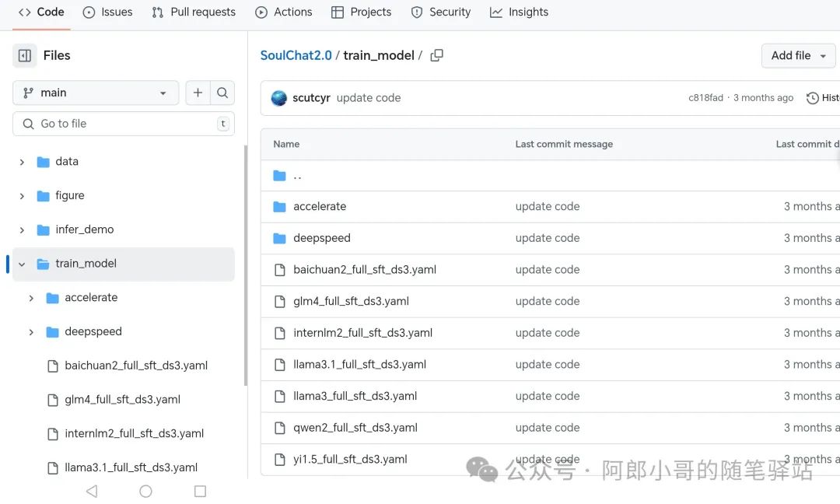Click file icon of llama3_full_sft_ds3.yaml row
840x504 pixels.
click(280, 397)
